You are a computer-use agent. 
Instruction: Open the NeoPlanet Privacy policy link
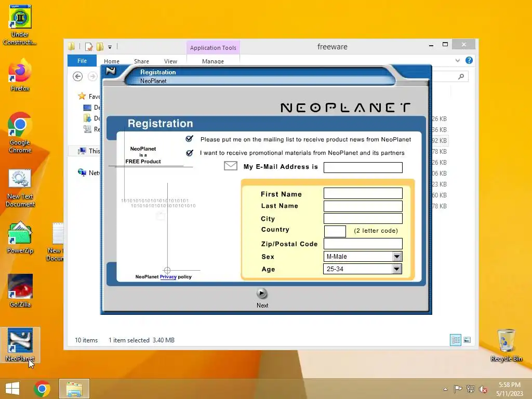pyautogui.click(x=168, y=277)
